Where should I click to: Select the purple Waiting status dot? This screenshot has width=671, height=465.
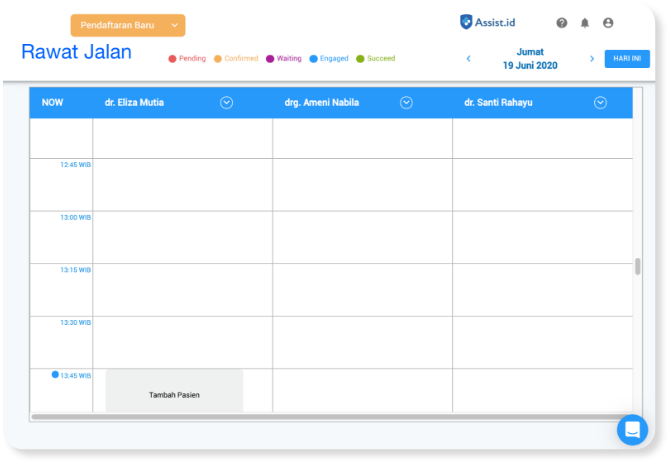click(270, 59)
